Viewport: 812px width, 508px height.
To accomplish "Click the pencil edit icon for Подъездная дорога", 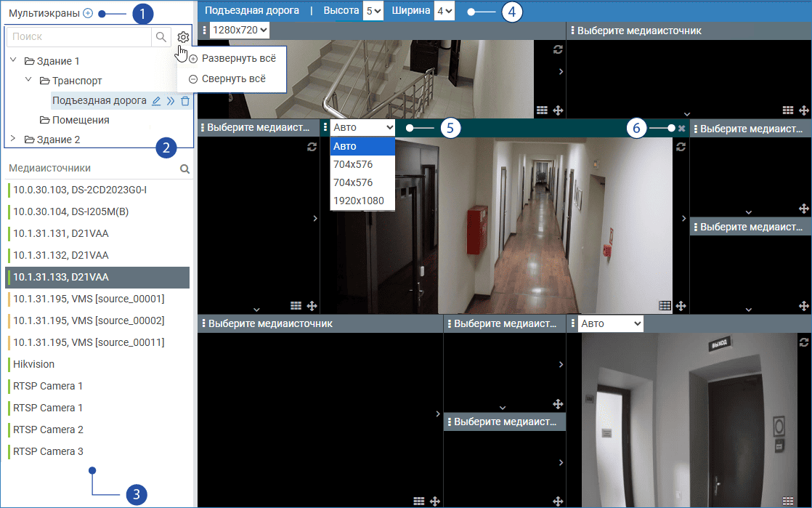I will coord(156,101).
